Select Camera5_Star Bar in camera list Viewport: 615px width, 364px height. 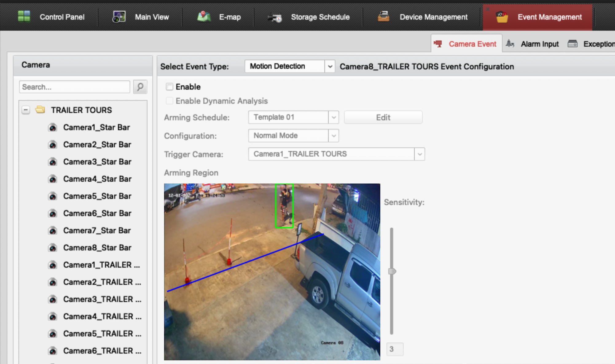97,196
